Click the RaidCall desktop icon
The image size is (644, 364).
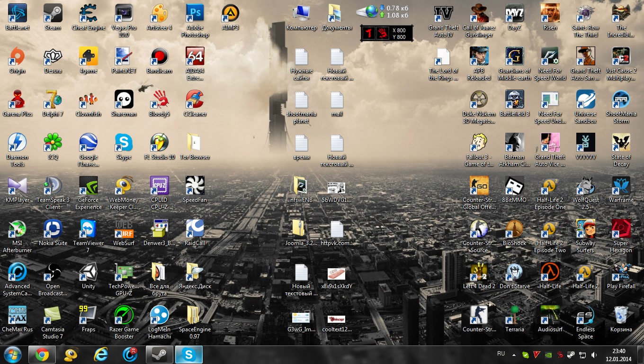pyautogui.click(x=195, y=233)
